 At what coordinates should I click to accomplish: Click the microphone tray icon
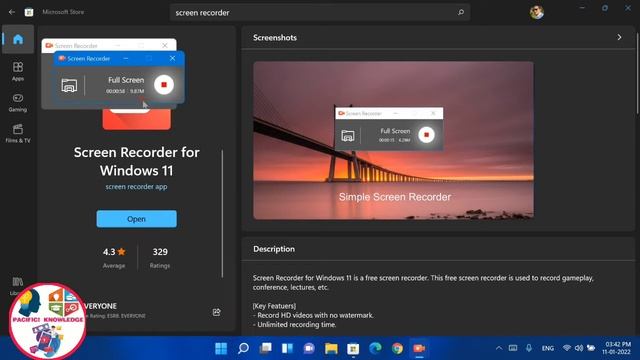[529, 348]
